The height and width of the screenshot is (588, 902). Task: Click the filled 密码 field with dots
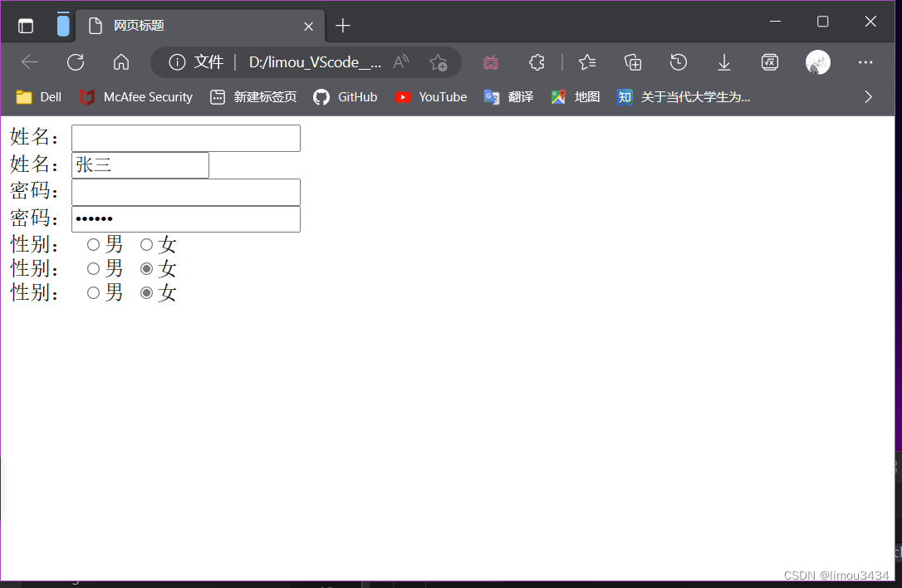click(186, 218)
